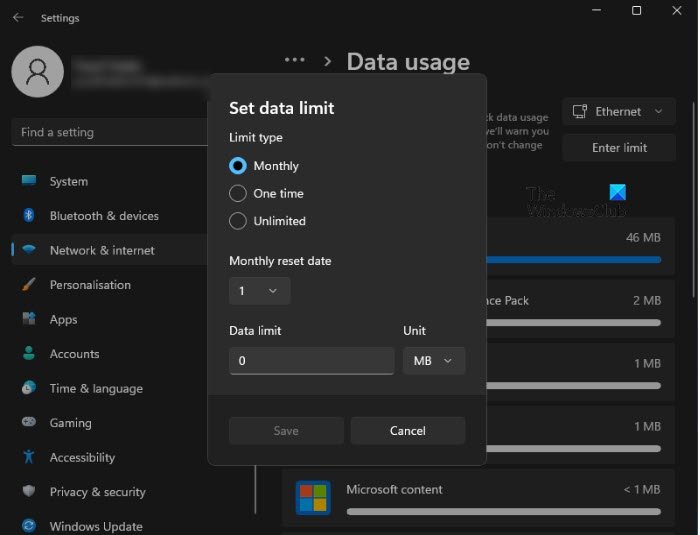700x535 pixels.
Task: Open the Monthly reset date dropdown
Action: pyautogui.click(x=259, y=291)
